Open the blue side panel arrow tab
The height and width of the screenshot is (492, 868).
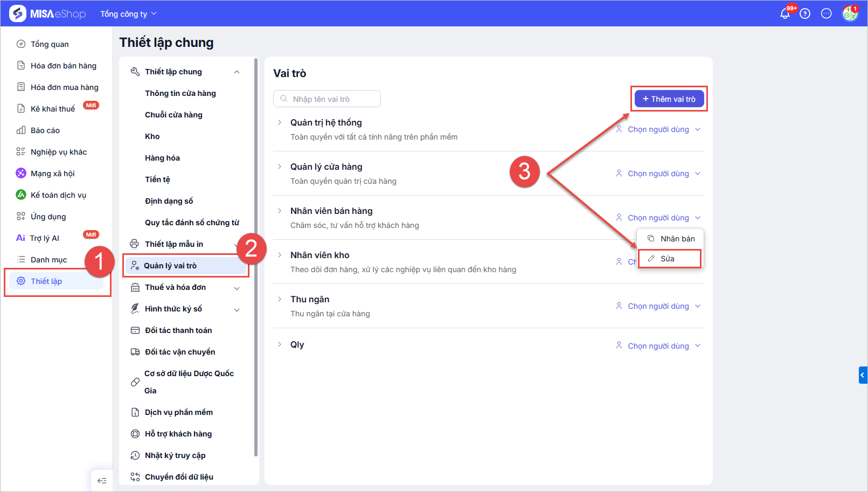863,375
